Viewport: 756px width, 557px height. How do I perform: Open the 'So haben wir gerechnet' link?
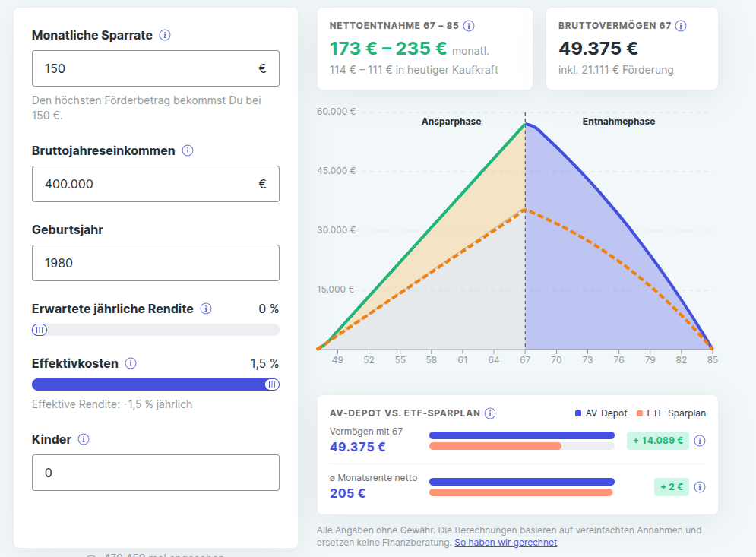pos(506,542)
